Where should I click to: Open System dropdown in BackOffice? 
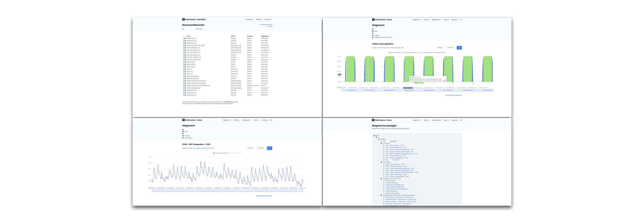(x=259, y=19)
